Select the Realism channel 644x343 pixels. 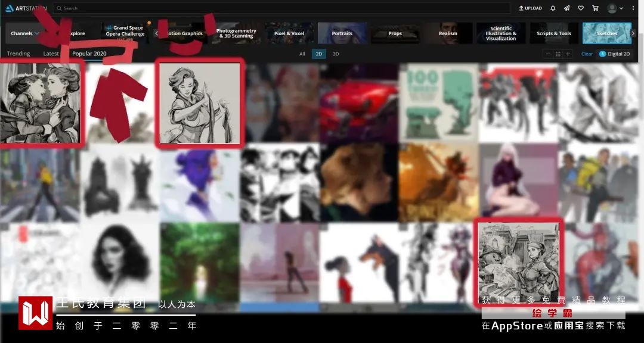pyautogui.click(x=448, y=33)
